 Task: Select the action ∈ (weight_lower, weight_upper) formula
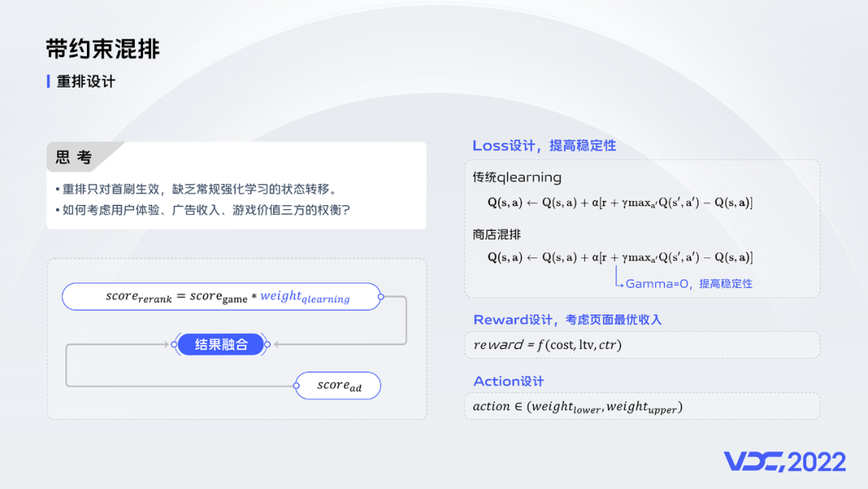point(577,407)
